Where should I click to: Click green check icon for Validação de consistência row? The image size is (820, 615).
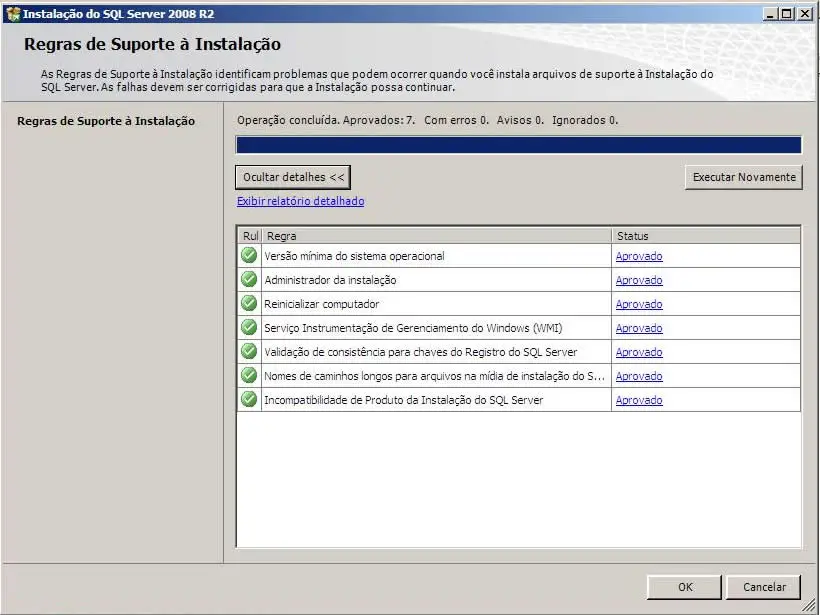pyautogui.click(x=249, y=351)
